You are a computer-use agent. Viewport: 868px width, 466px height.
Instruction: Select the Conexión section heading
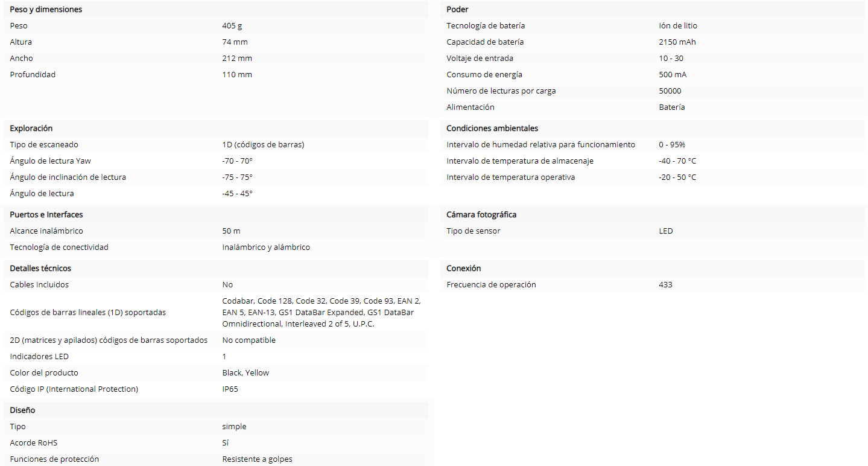(x=464, y=269)
